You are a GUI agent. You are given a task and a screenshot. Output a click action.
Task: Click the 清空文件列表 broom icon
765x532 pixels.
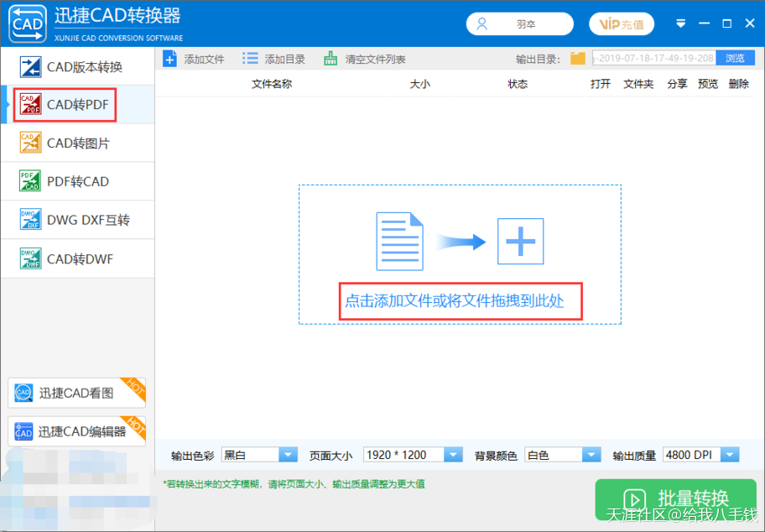pos(330,59)
